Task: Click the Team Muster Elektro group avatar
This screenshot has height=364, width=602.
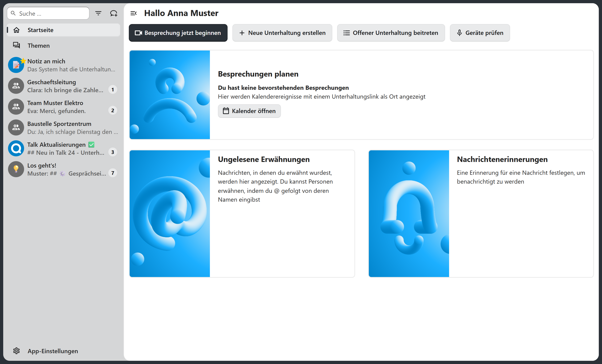Action: coord(16,107)
